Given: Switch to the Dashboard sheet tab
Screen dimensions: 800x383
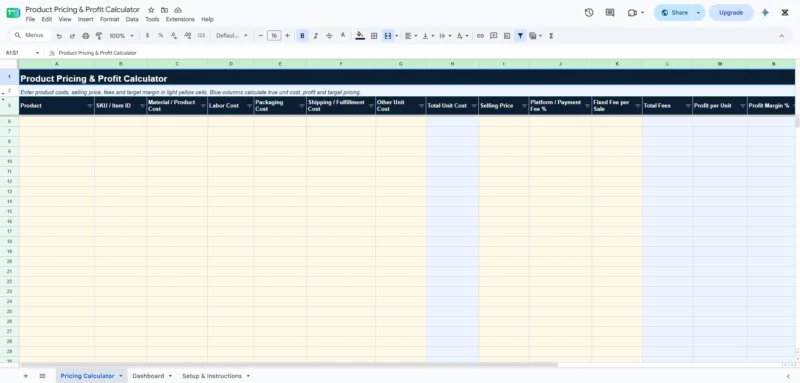Looking at the screenshot, I should (148, 376).
